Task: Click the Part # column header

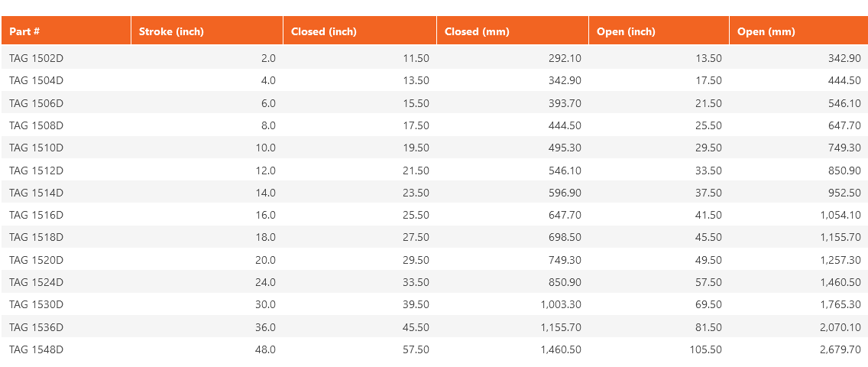Action: 24,31
